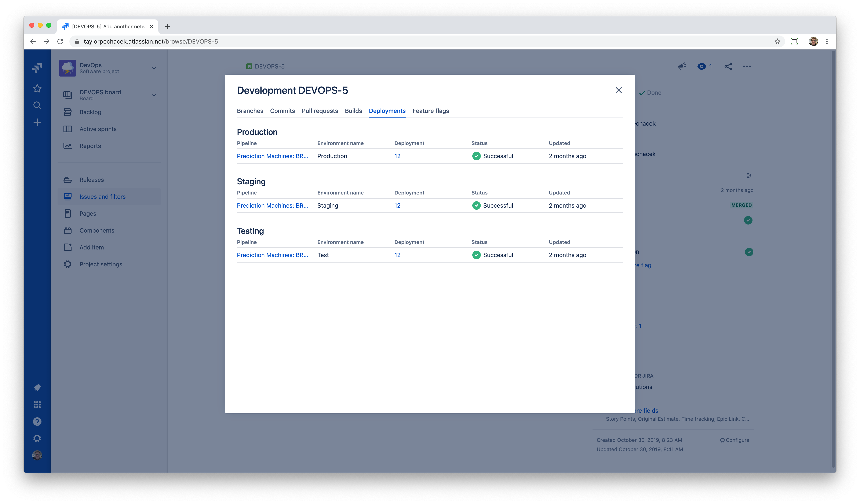
Task: Open the app switcher grid icon
Action: pyautogui.click(x=37, y=405)
